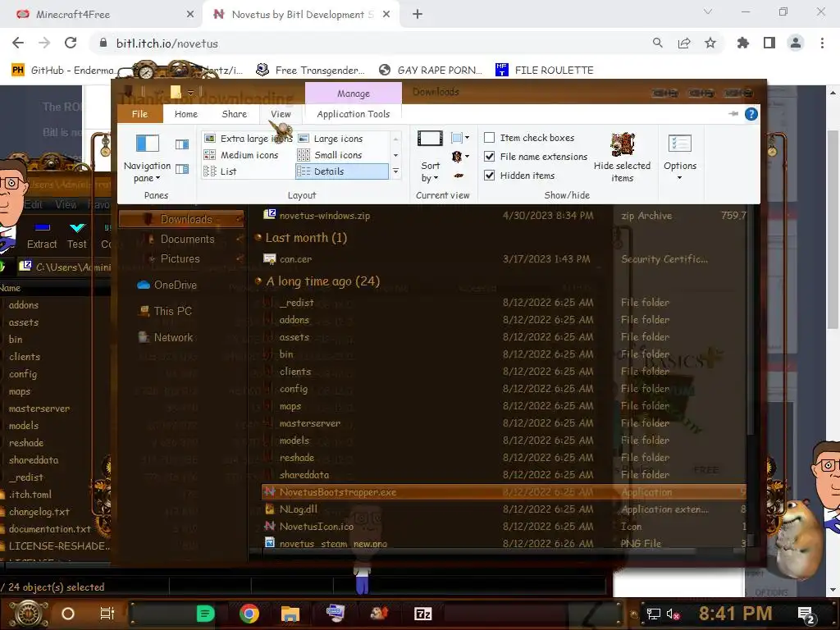Open Explorer help question mark icon

point(751,114)
